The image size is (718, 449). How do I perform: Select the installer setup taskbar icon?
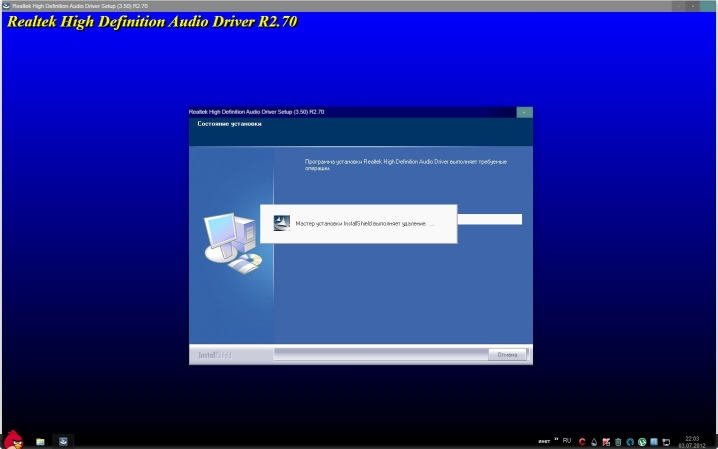63,441
